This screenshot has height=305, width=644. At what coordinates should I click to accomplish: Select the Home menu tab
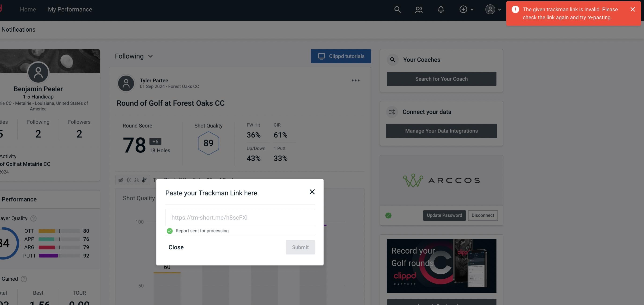[x=28, y=9]
